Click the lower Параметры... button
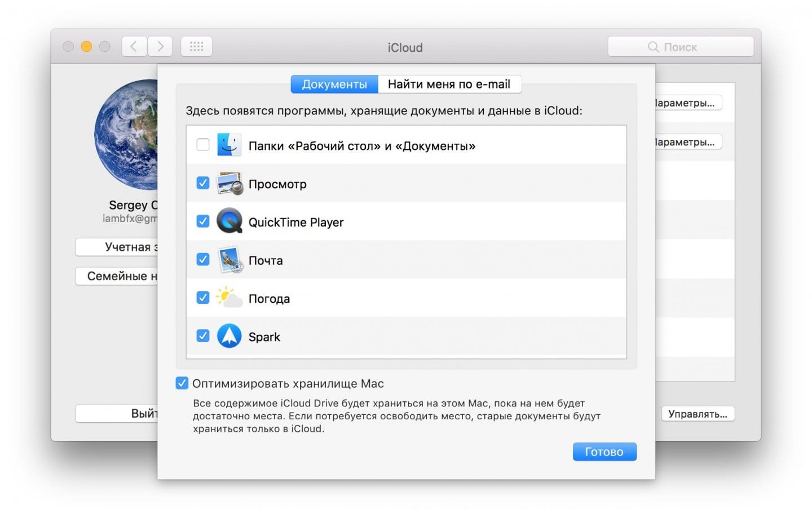Viewport: 812px width, 514px height. click(689, 142)
